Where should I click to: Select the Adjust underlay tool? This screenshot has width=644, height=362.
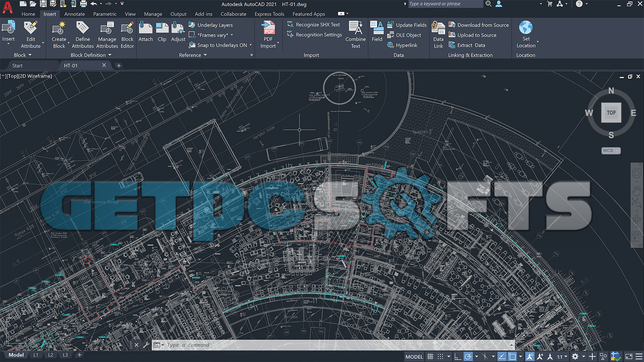[x=178, y=31]
